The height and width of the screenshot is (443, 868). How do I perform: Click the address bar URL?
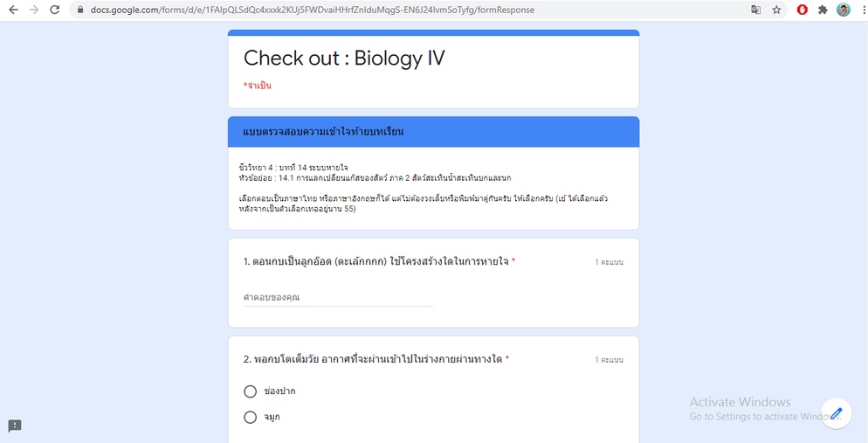pos(313,10)
